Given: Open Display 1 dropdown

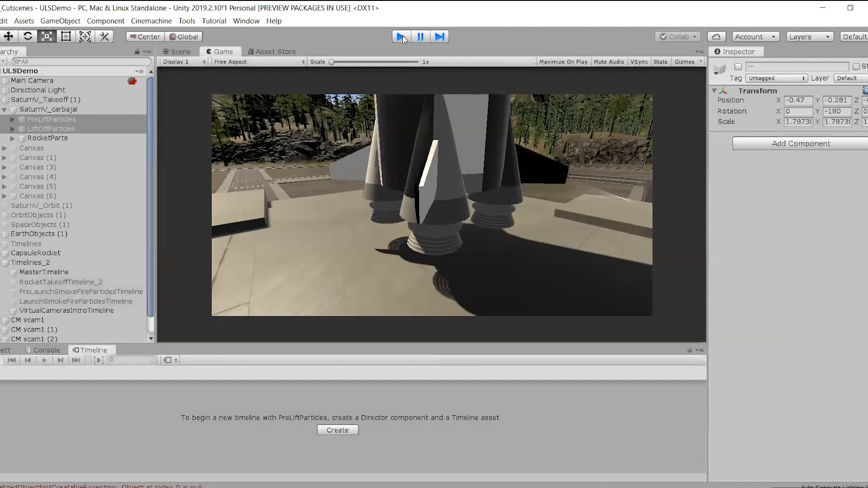Looking at the screenshot, I should (x=184, y=62).
